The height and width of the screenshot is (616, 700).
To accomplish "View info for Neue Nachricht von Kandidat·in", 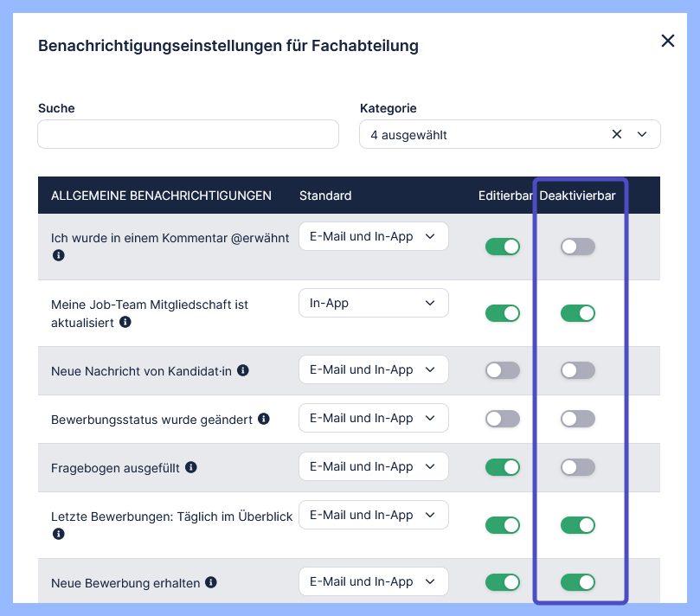I will pos(243,369).
